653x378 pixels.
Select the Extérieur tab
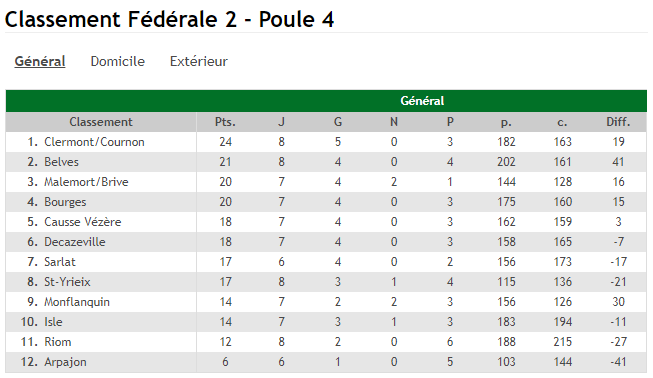coord(199,62)
